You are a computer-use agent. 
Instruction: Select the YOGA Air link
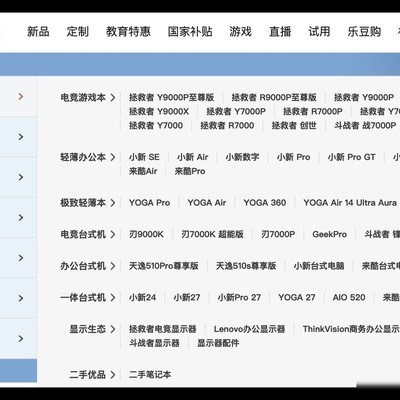pos(207,203)
